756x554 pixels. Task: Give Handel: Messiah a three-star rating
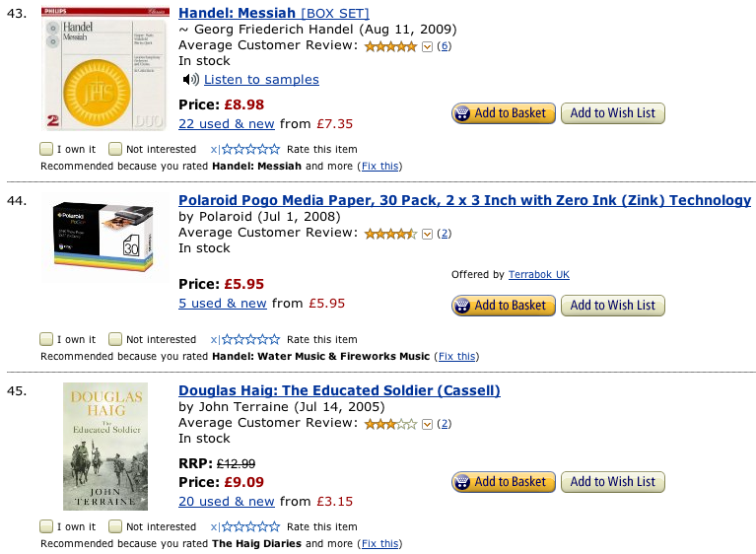(x=250, y=150)
